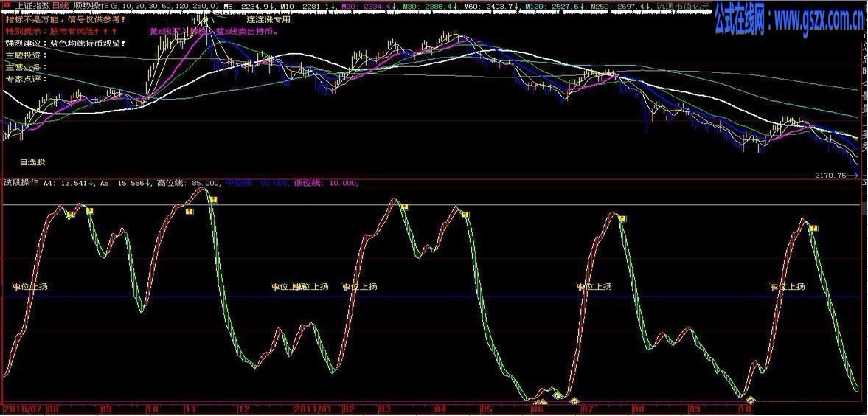Click the yellow marker beside the tallest peak near month 11
The image size is (868, 416).
coord(212,199)
